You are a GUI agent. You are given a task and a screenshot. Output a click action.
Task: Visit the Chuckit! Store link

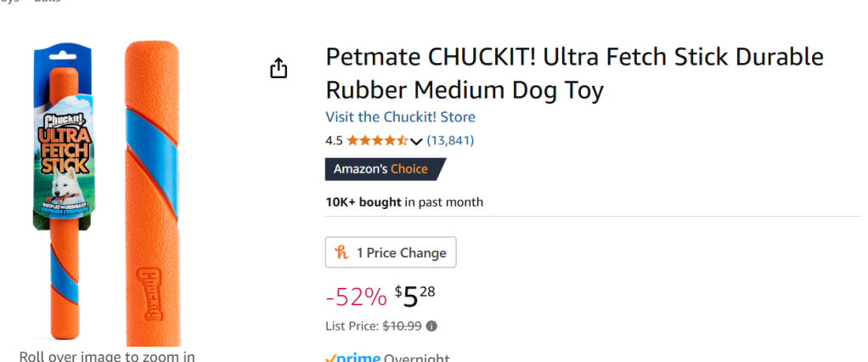pos(400,116)
